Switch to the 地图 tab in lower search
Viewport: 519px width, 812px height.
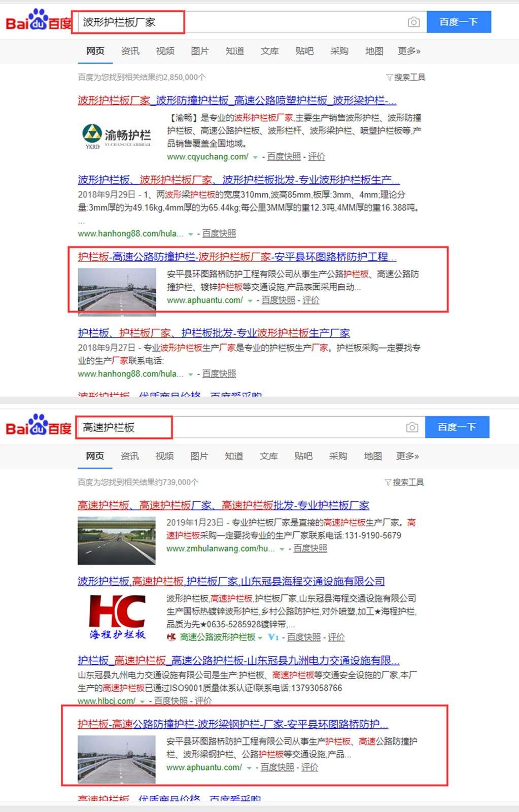coord(373,456)
